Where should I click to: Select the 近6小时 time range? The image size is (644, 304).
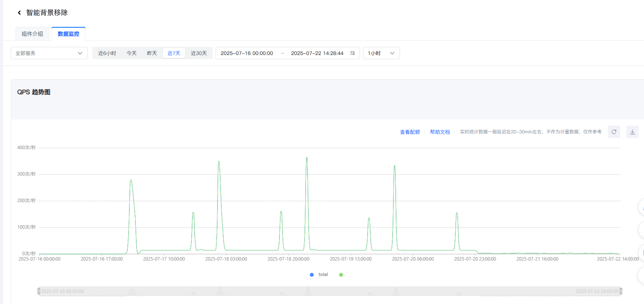point(107,53)
